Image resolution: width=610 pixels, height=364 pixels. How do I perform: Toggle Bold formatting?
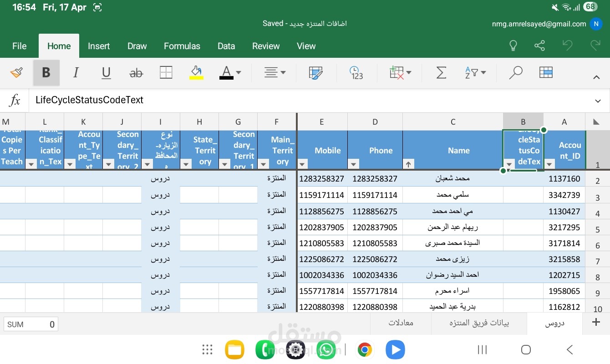coord(46,73)
